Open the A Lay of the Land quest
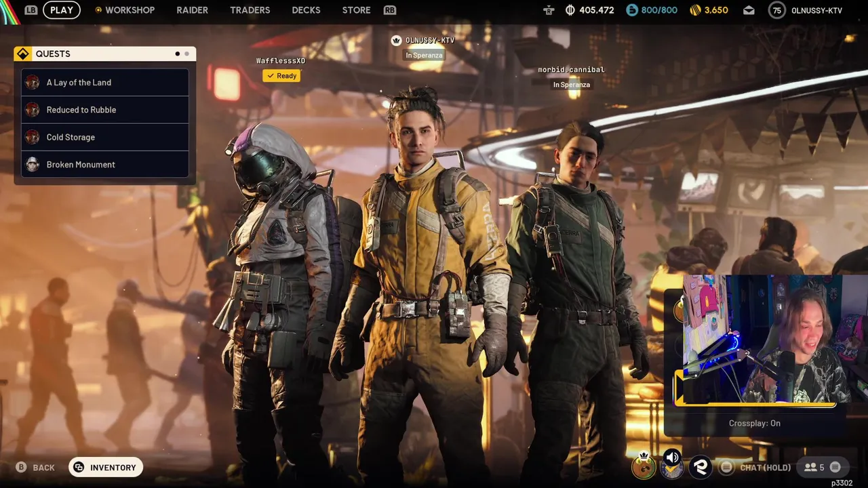Image resolution: width=868 pixels, height=488 pixels. (105, 83)
